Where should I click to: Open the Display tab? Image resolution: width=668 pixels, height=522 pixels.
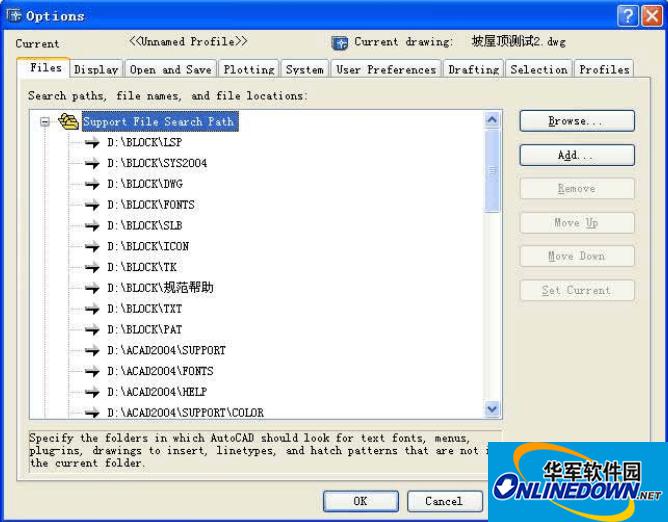96,69
